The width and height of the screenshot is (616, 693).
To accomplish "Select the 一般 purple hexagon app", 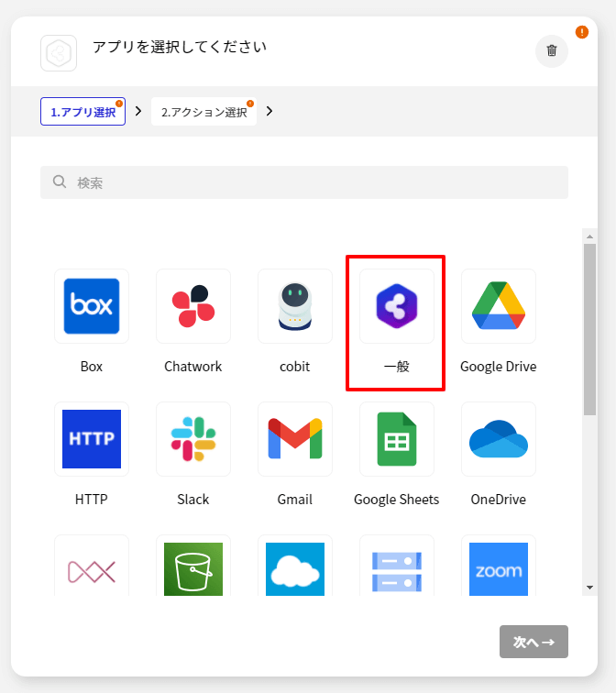I will pyautogui.click(x=396, y=306).
